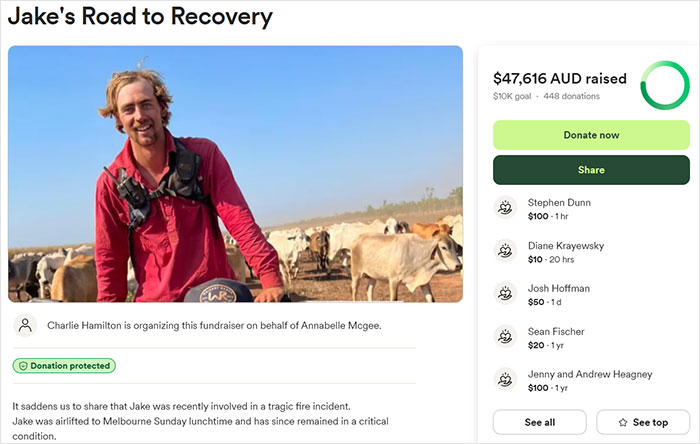This screenshot has height=444, width=700.
Task: Open the Donation protected badge
Action: coord(64,366)
